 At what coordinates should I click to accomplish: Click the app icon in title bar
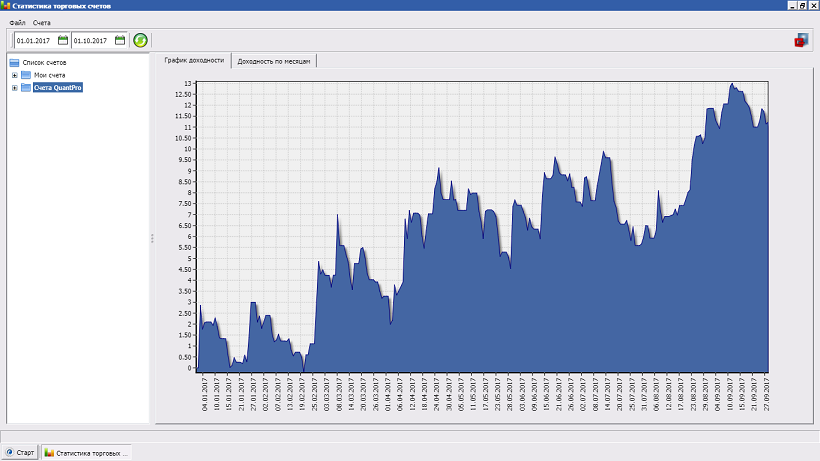(x=5, y=5)
